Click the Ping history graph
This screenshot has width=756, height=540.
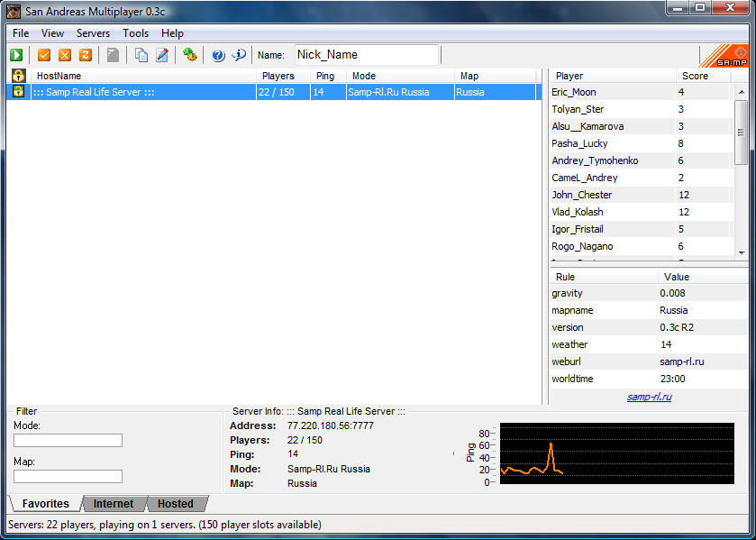click(616, 453)
